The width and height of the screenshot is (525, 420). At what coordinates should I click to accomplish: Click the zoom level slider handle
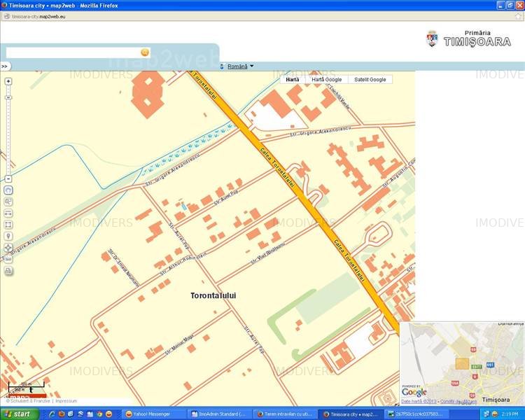(x=8, y=97)
